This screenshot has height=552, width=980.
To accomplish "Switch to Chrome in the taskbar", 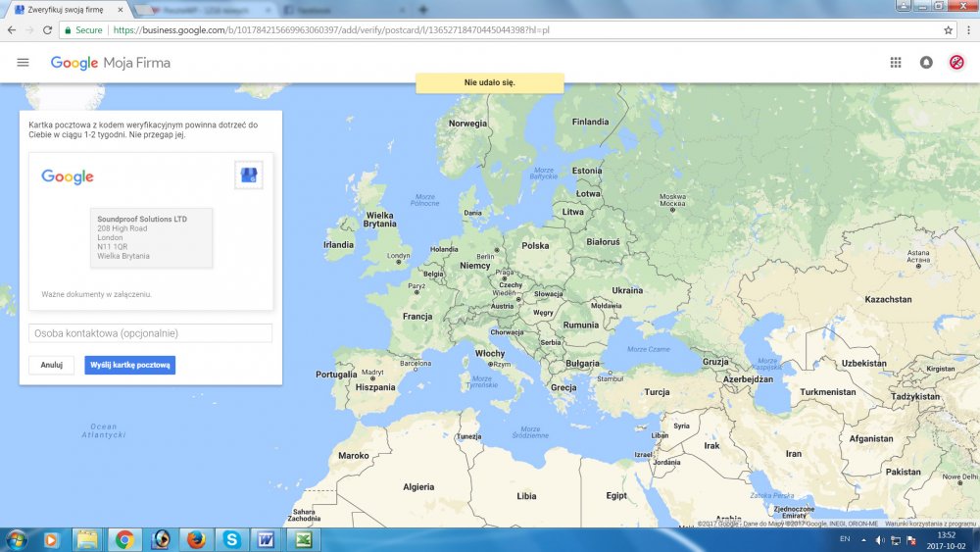I will tap(123, 539).
